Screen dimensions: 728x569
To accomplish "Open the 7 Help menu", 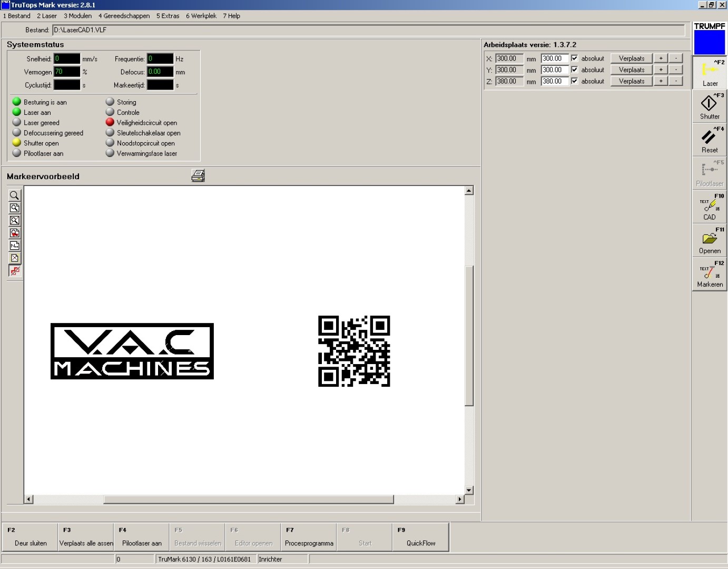I will coord(232,16).
